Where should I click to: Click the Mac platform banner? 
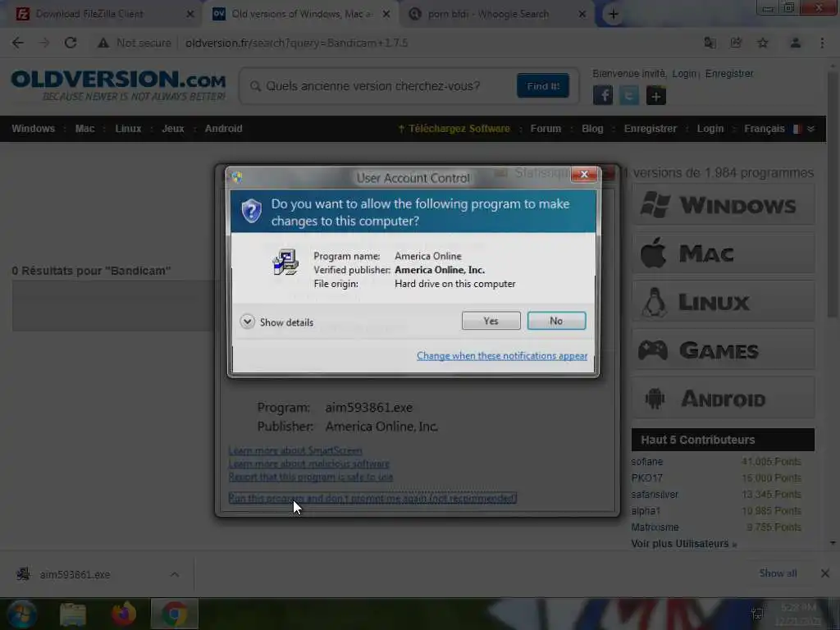point(723,253)
